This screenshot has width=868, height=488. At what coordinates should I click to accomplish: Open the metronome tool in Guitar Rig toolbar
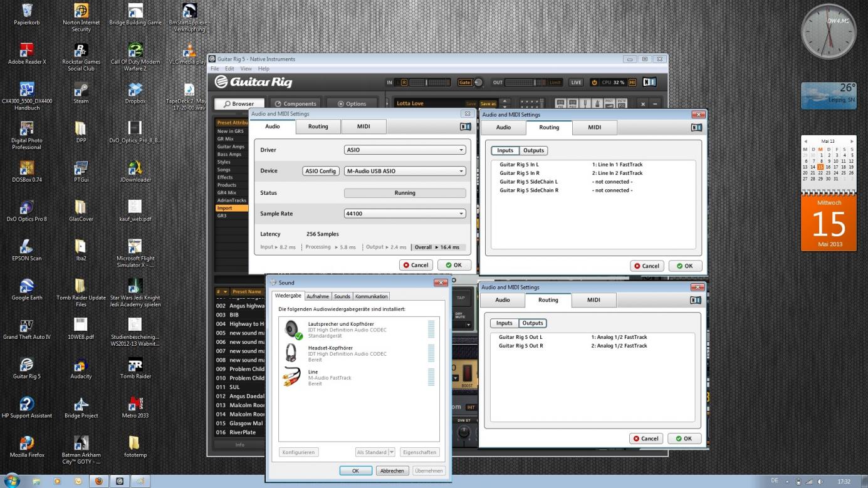tap(598, 103)
